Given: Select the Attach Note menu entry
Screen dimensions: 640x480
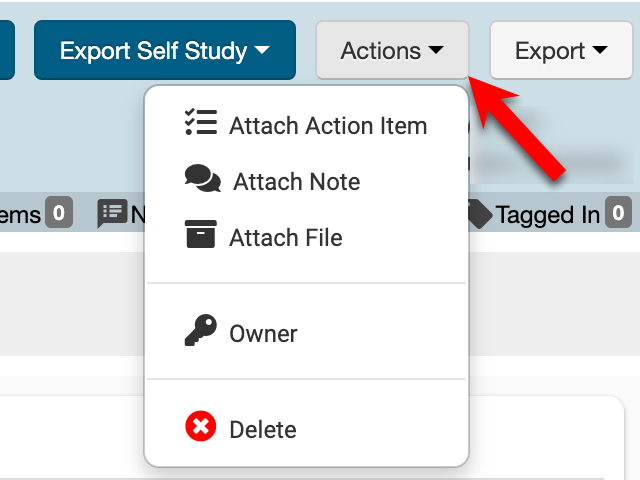Looking at the screenshot, I should (296, 182).
